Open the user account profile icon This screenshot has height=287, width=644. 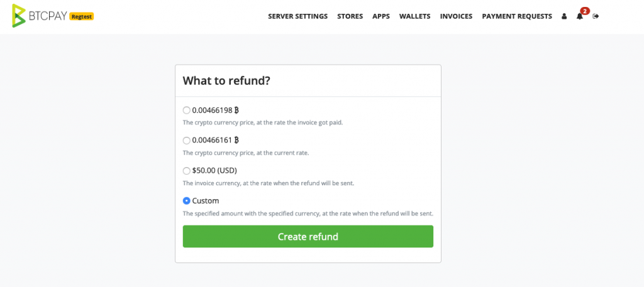pos(564,16)
